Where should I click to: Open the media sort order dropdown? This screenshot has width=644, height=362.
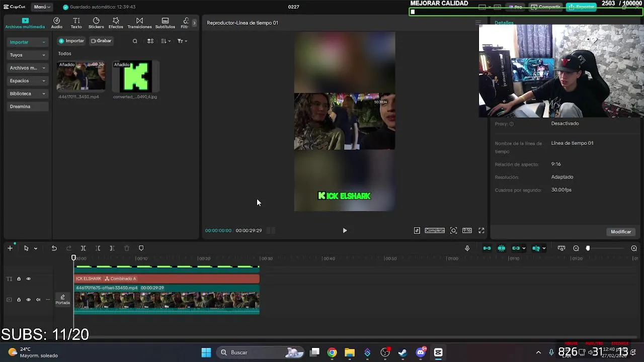166,41
